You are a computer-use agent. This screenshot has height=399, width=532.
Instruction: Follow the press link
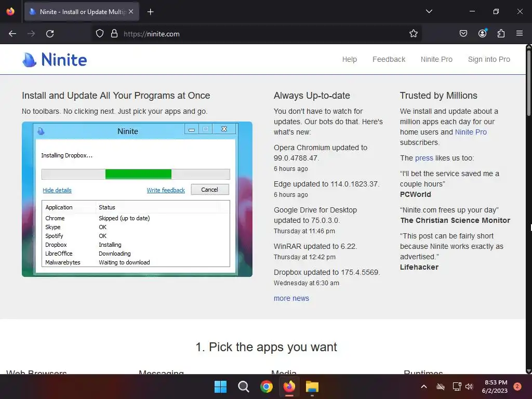[424, 158]
